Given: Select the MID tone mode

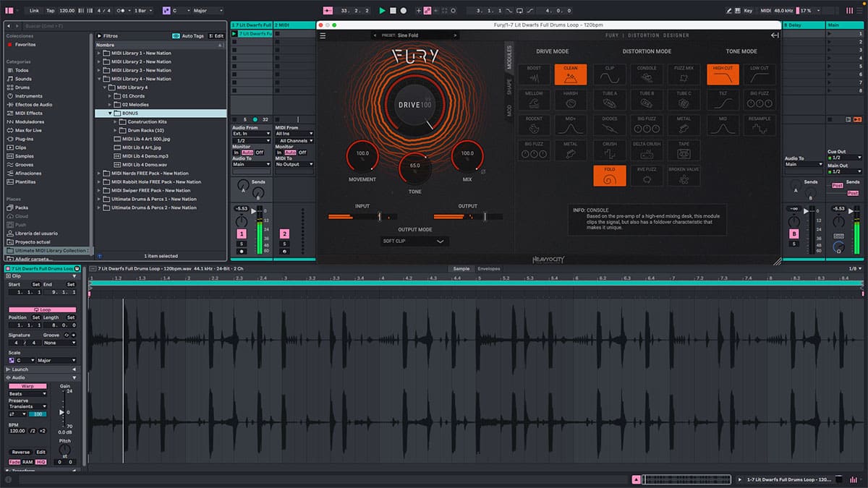Looking at the screenshot, I should [x=723, y=125].
